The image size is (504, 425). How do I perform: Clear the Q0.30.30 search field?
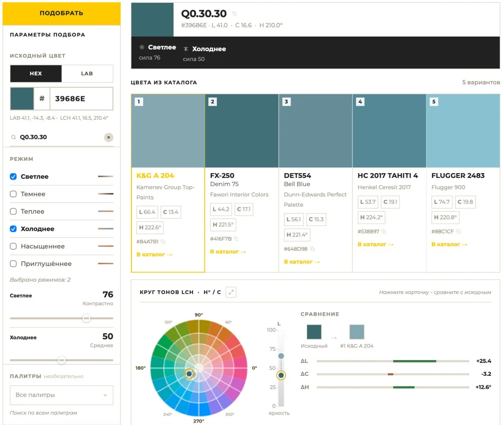coord(109,137)
